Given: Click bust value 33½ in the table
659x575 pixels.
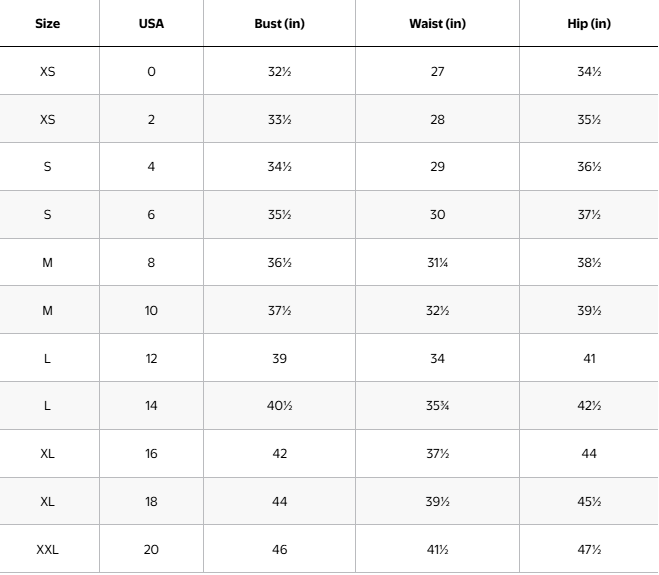Looking at the screenshot, I should [279, 119].
